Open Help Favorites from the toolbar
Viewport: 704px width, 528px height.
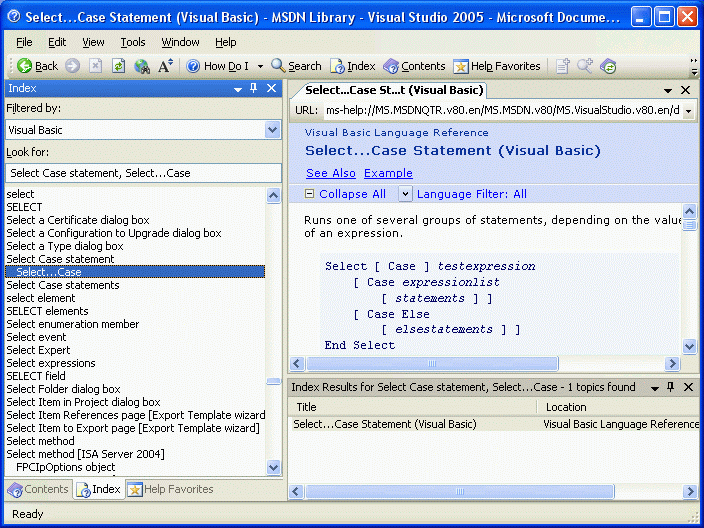click(x=496, y=66)
